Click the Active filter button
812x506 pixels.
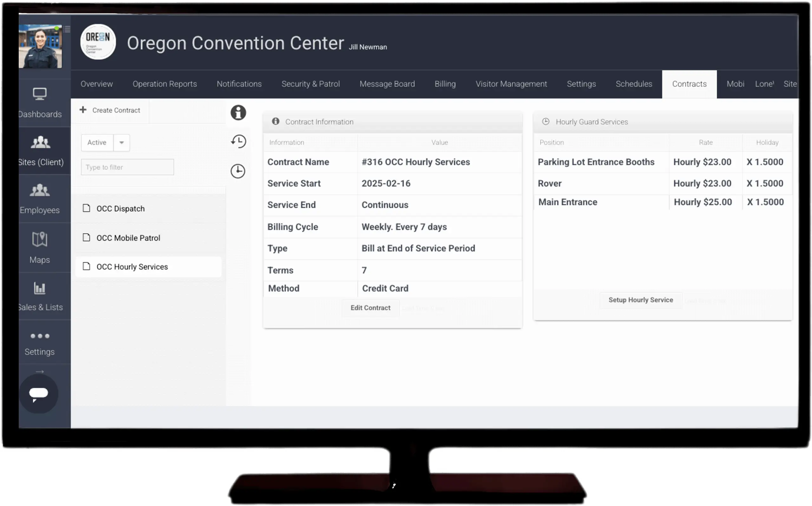97,142
